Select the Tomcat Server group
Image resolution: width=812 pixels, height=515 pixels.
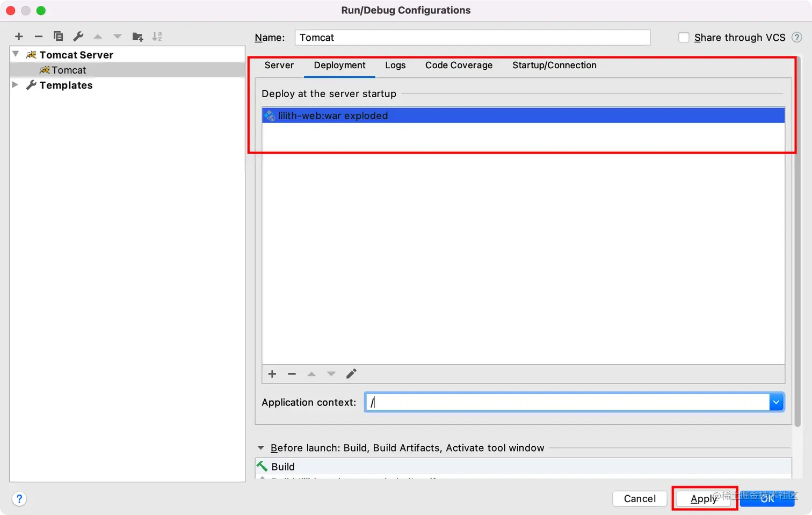[127, 55]
